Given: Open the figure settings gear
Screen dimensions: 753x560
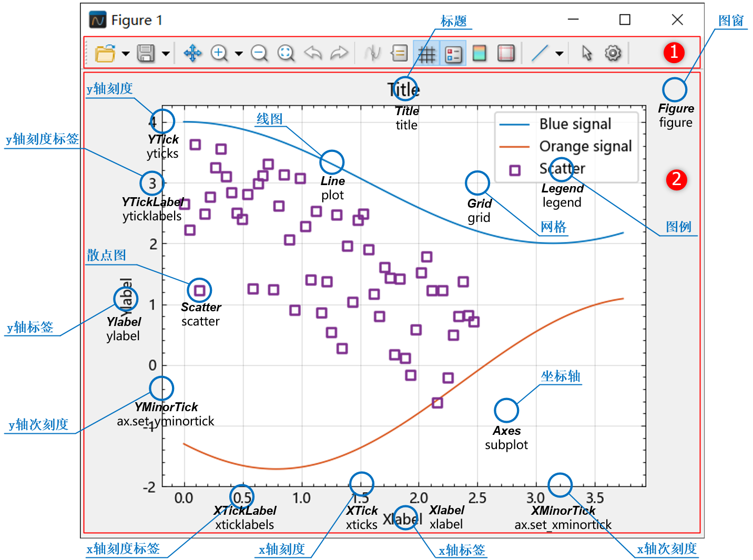Looking at the screenshot, I should click(x=613, y=53).
